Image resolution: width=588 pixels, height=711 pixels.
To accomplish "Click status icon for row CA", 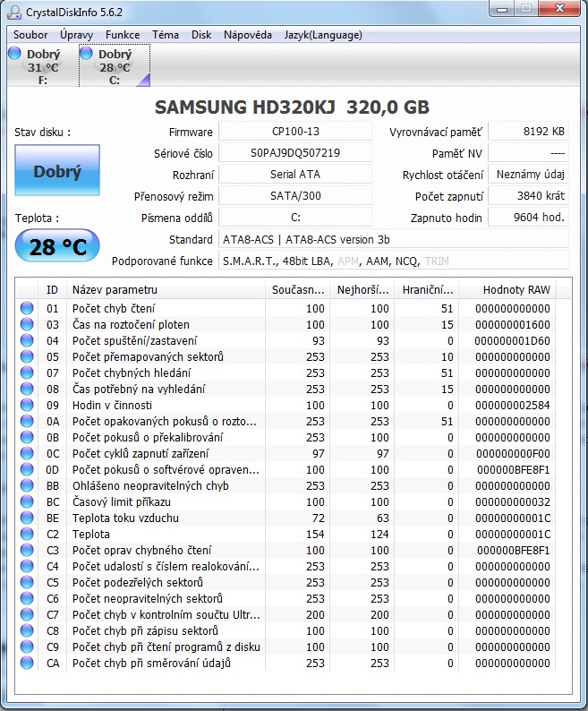I will 27,663.
